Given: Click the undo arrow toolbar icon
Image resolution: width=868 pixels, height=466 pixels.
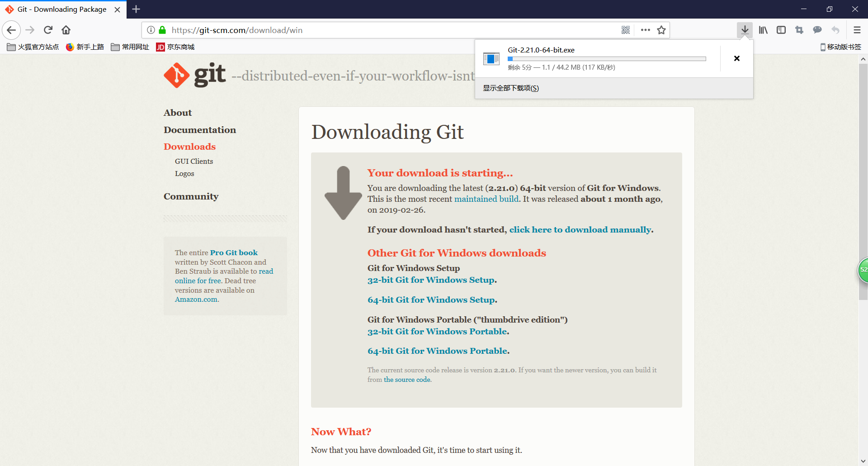Looking at the screenshot, I should click(x=835, y=30).
